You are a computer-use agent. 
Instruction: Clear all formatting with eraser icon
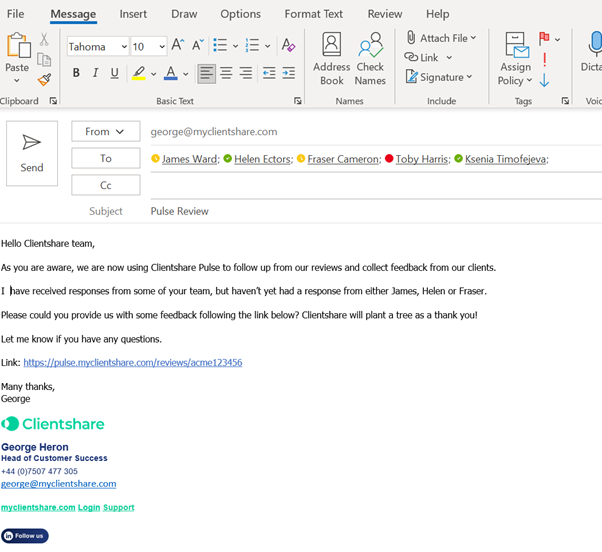point(288,45)
